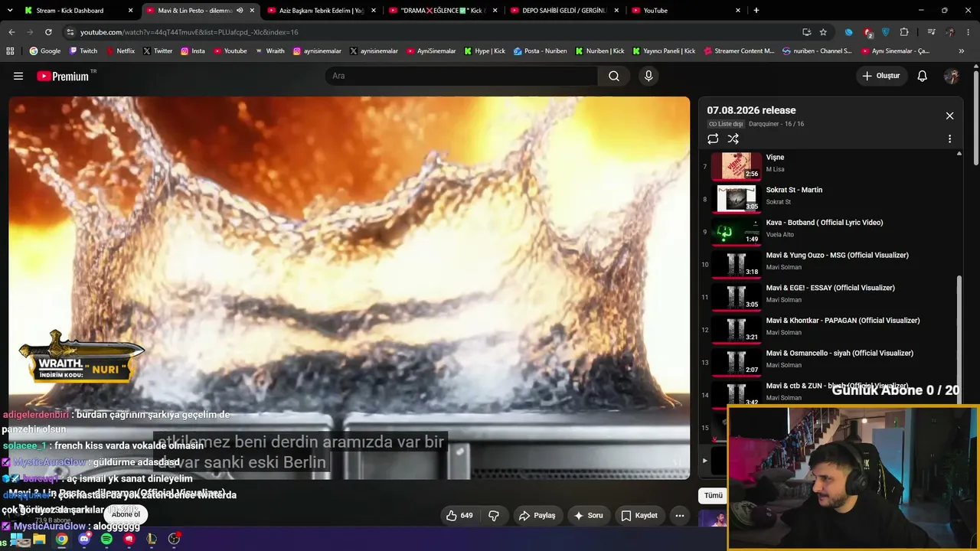
Task: Click the Soru ask button
Action: (x=588, y=516)
